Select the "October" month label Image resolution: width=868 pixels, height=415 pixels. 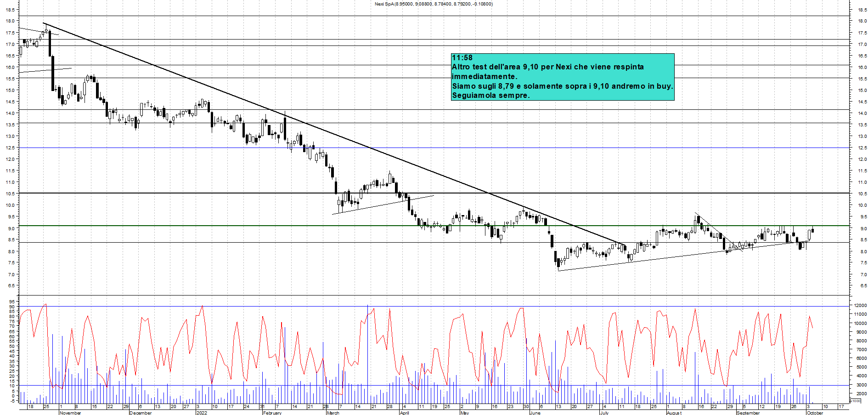coord(815,413)
